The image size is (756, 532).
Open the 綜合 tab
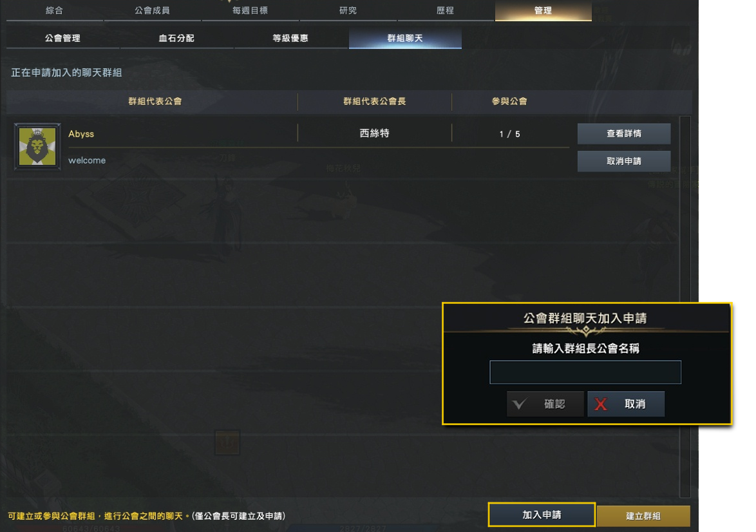click(x=55, y=10)
